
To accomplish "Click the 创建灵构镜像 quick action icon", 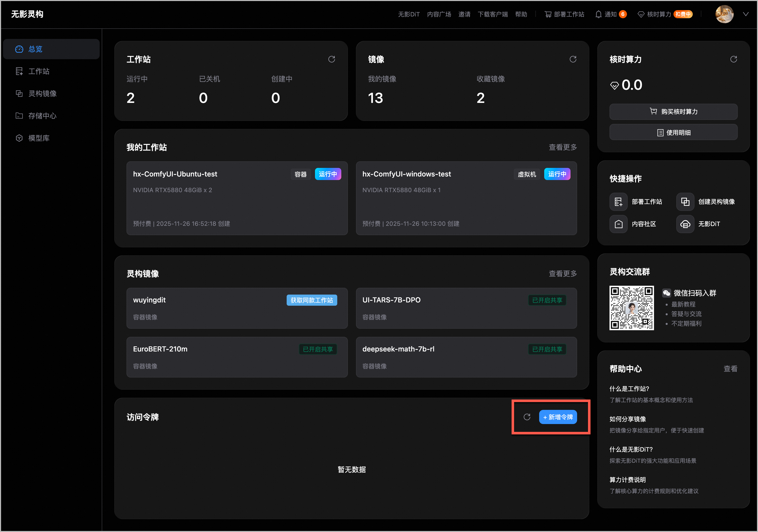I will 685,202.
